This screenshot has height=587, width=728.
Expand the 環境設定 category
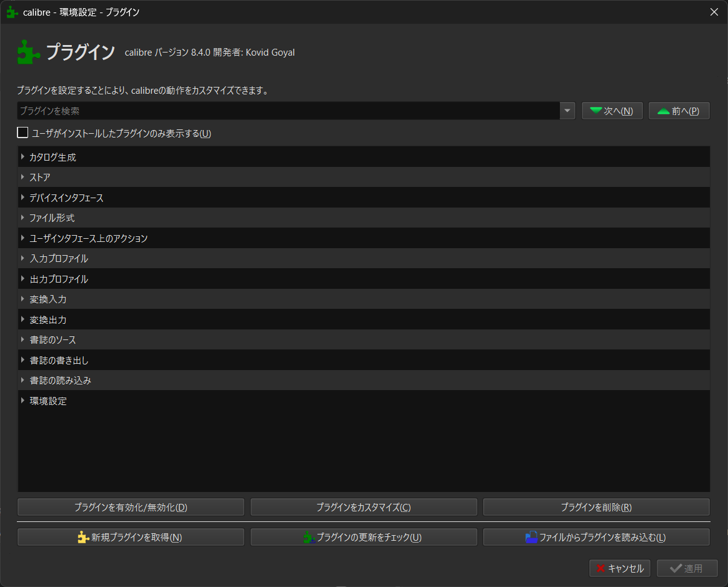[x=23, y=400]
